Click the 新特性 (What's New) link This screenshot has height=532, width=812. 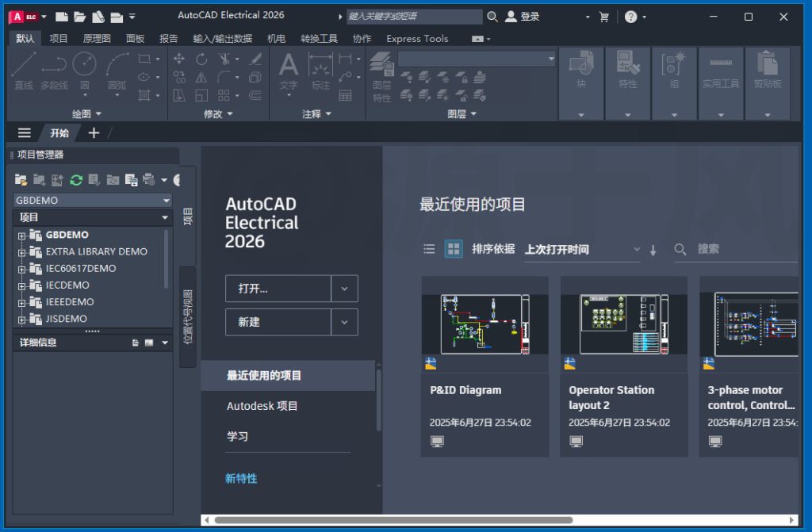241,479
